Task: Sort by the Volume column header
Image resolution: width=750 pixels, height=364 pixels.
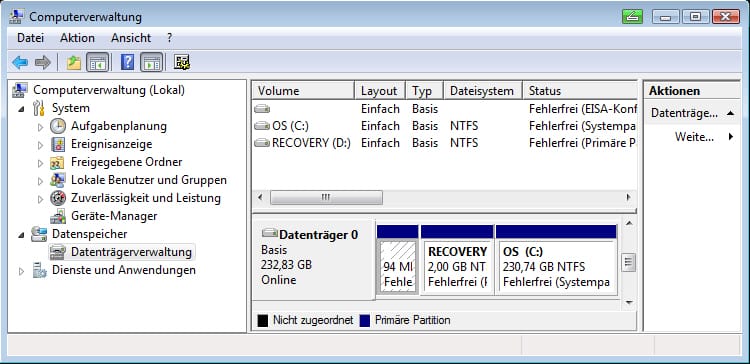Action: point(303,91)
